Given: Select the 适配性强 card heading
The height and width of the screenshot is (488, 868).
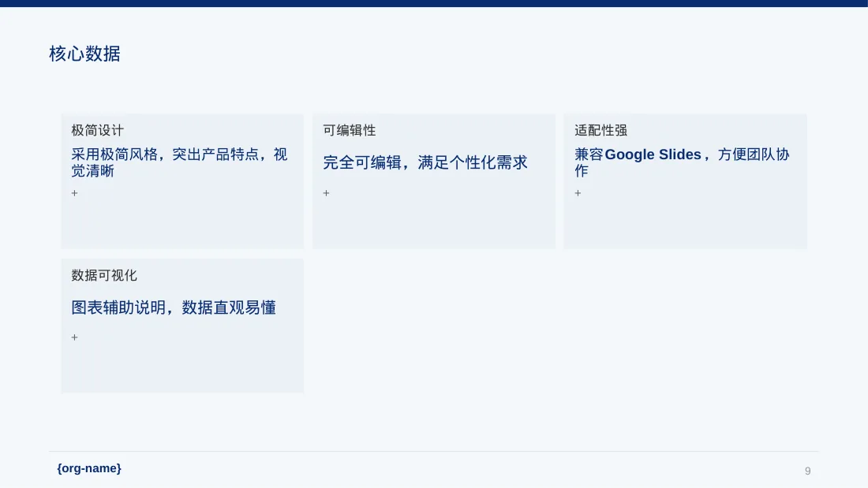Looking at the screenshot, I should pos(600,131).
